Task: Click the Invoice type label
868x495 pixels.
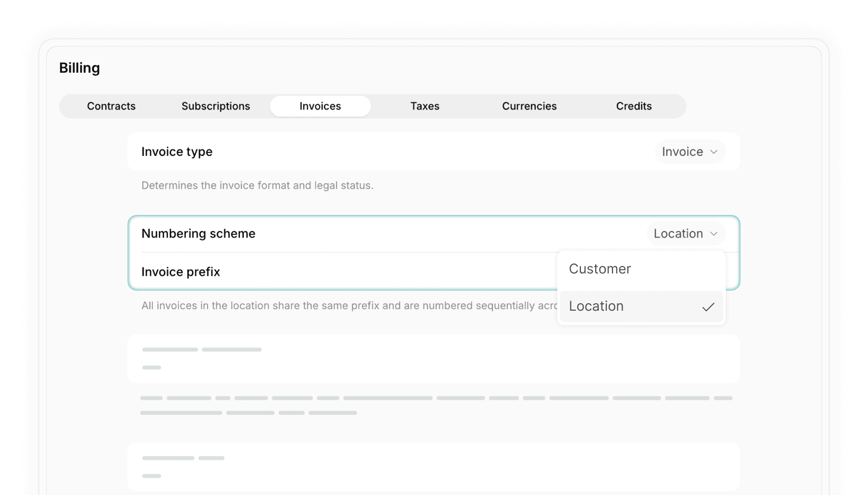Action: [x=176, y=152]
